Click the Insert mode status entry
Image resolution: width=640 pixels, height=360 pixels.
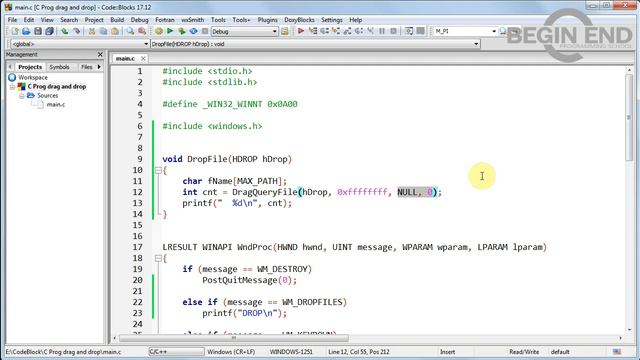coord(447,351)
